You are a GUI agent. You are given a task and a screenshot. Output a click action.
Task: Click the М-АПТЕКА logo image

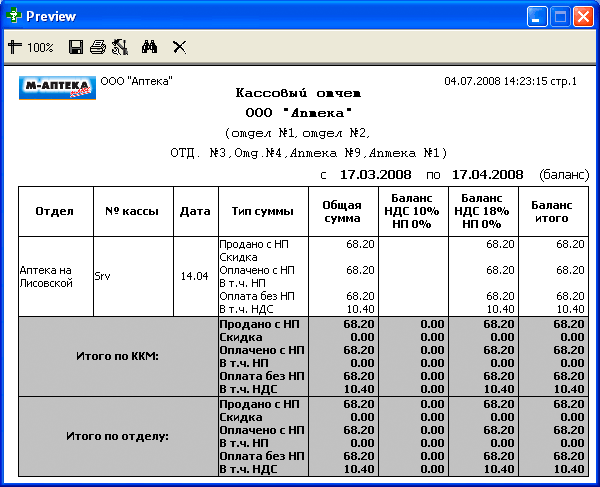[x=57, y=88]
